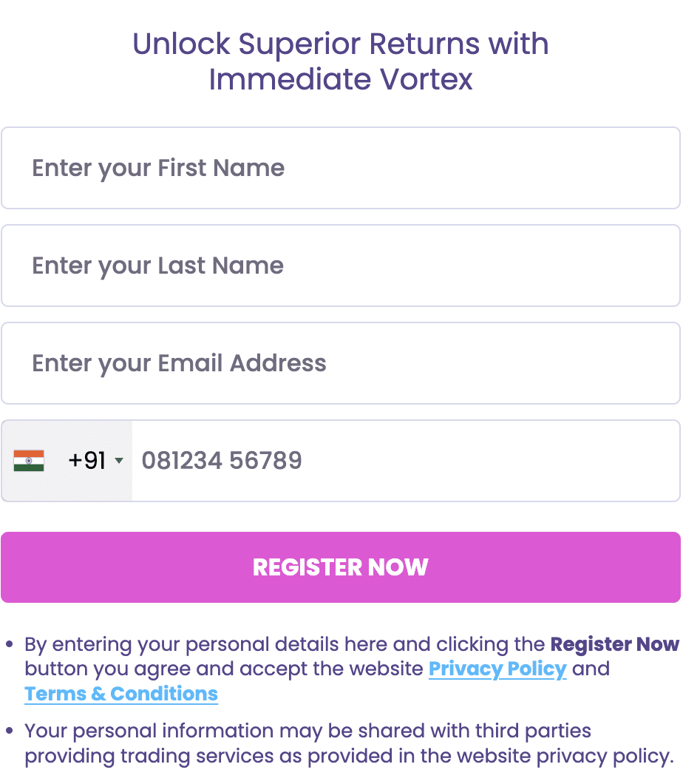
Task: Click the heading Unlock Superior Returns
Action: 306,44
